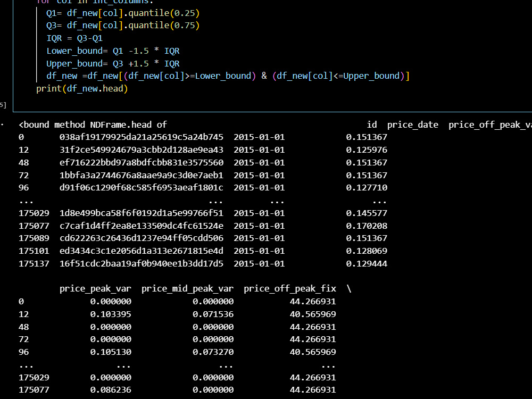This screenshot has width=532, height=399.
Task: Click the Upper_bound assignment line
Action: pos(113,63)
